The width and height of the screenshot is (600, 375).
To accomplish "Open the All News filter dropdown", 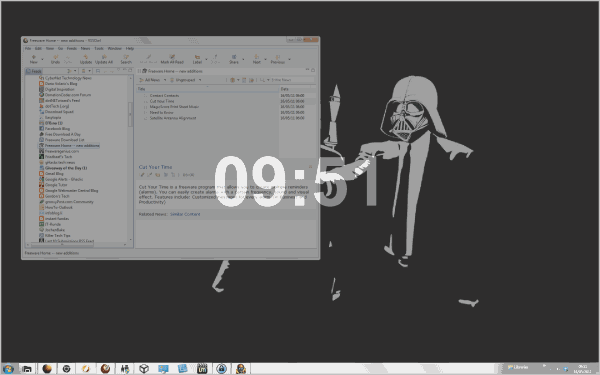I will pos(153,80).
